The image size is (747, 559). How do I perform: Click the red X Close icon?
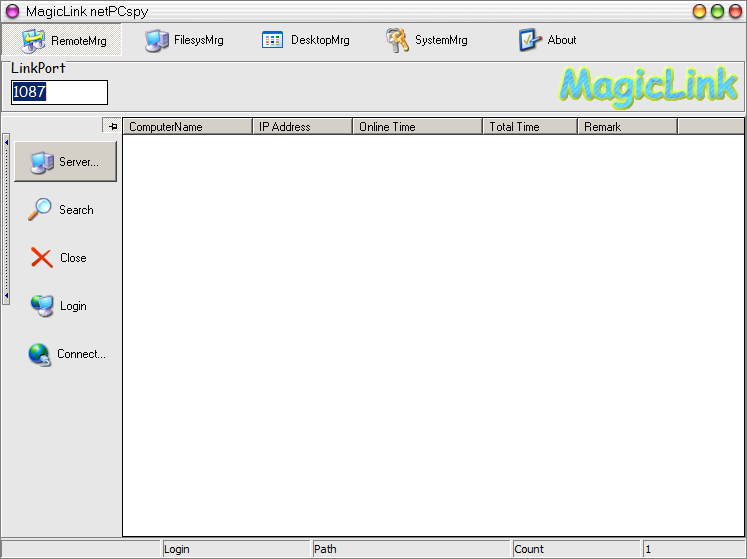point(41,258)
